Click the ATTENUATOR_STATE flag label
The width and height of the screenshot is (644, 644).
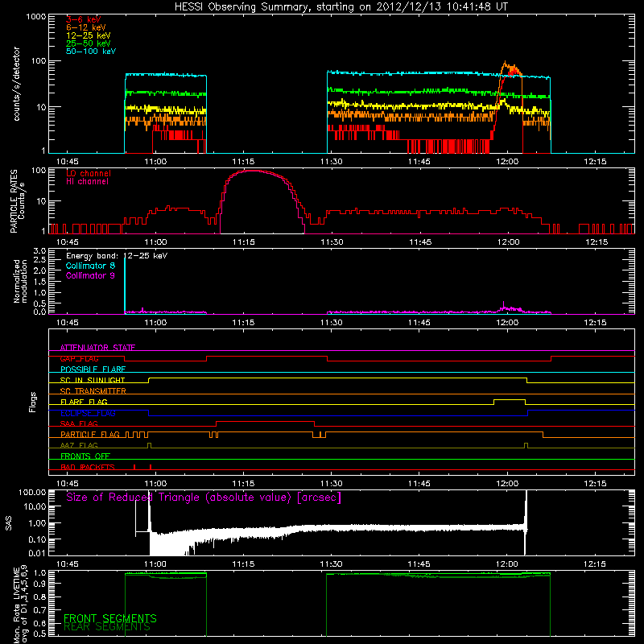tap(97, 348)
